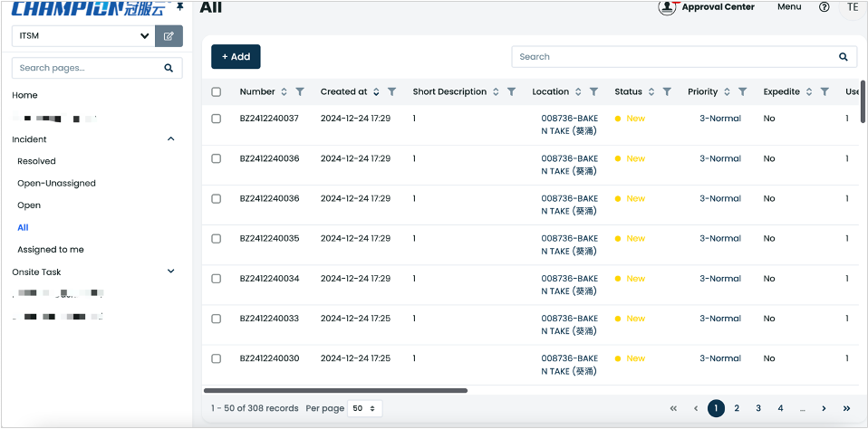Click the + Add button
Screen dimensions: 868x429
click(236, 56)
